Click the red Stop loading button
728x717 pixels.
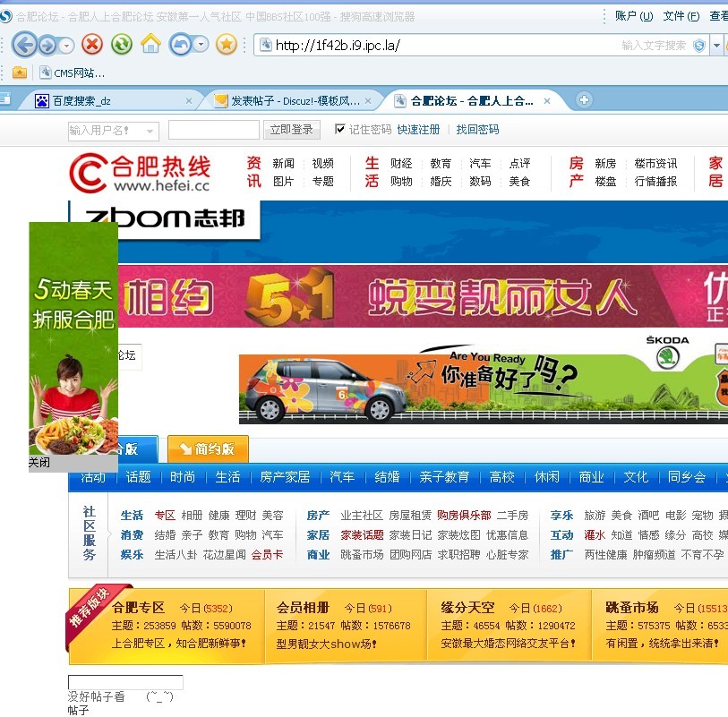pos(92,45)
